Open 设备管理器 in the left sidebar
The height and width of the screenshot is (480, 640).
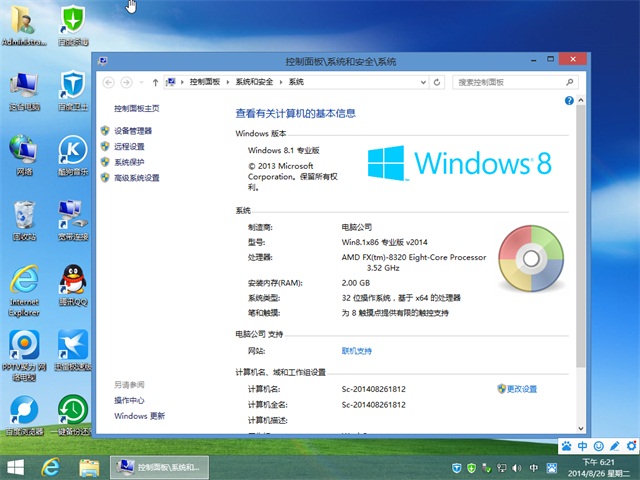[133, 131]
